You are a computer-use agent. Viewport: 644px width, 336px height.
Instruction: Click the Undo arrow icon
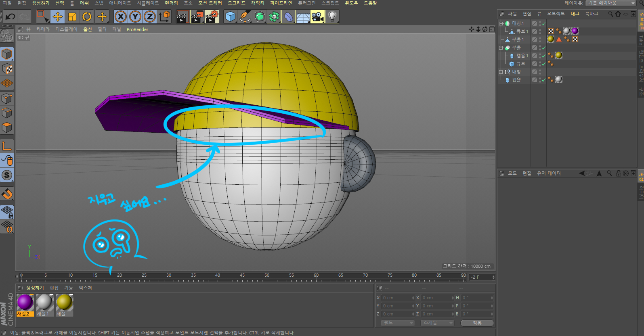[x=10, y=17]
